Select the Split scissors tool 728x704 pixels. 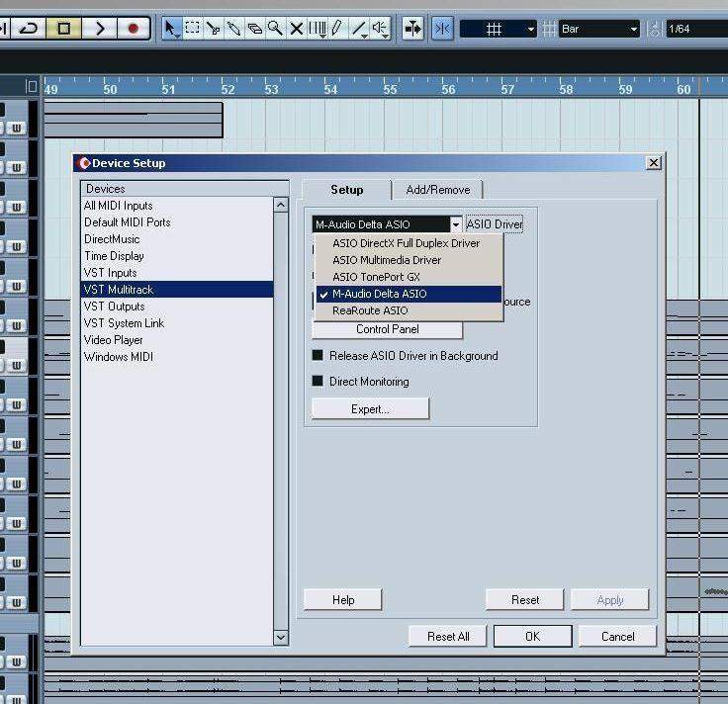pos(214,29)
